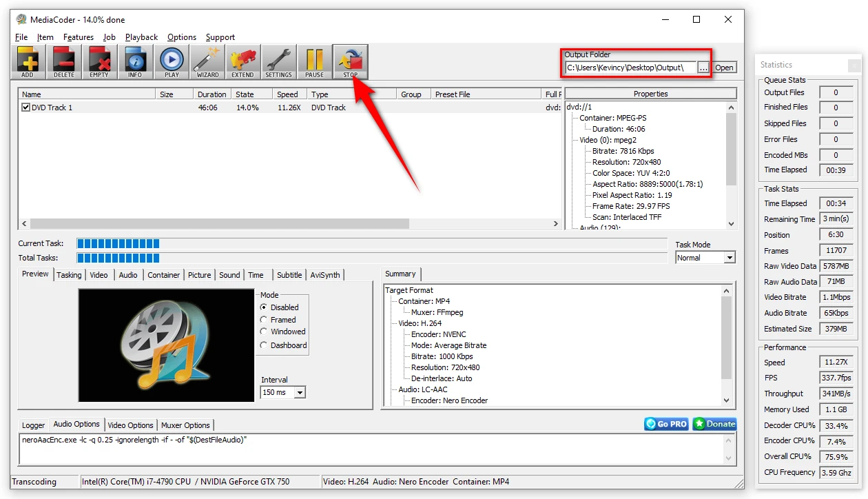
Task: Click the Summary tab
Action: (400, 274)
